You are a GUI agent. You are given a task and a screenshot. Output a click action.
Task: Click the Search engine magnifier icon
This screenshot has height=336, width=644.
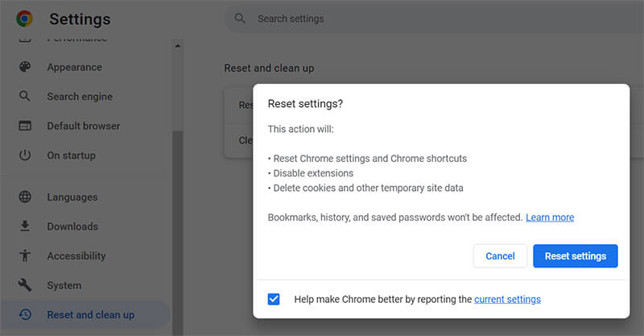pyautogui.click(x=25, y=97)
